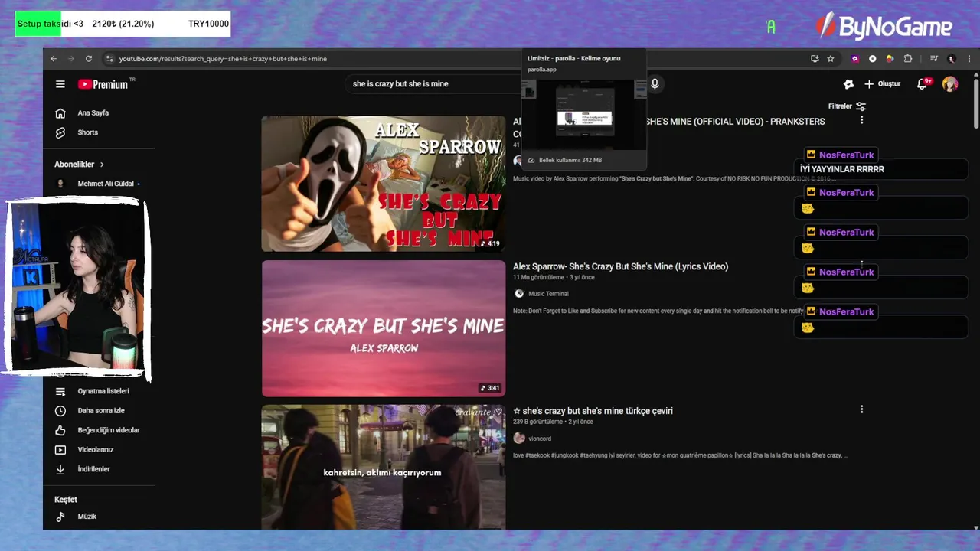Play the Alex Sparrow Ghostface mask thumbnail
The image size is (980, 551).
pos(383,184)
